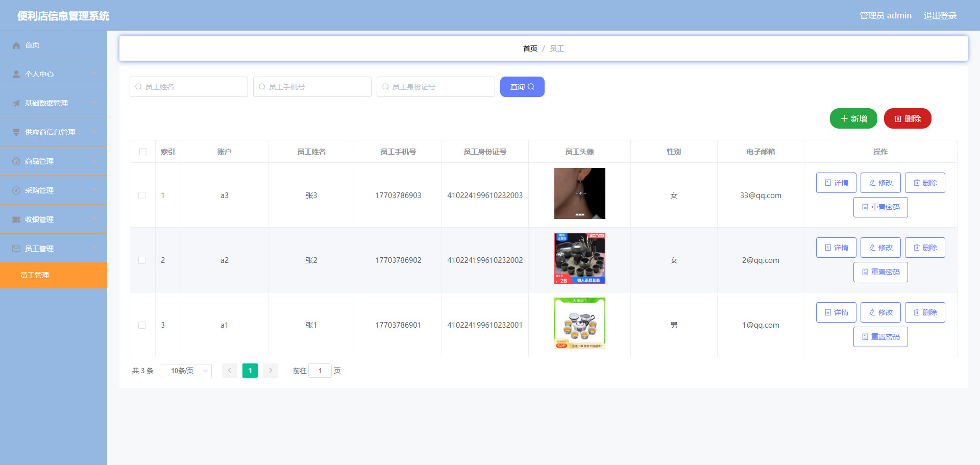The height and width of the screenshot is (465, 980).
Task: Click the trash icon on 张2 删除 button
Action: [x=917, y=248]
